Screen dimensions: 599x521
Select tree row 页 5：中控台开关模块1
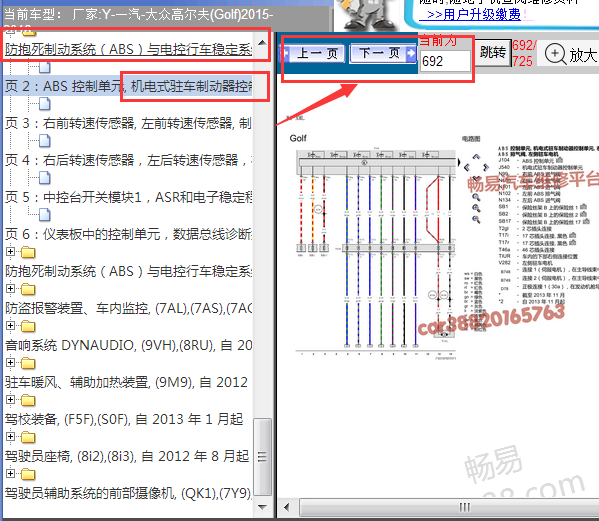(128, 197)
